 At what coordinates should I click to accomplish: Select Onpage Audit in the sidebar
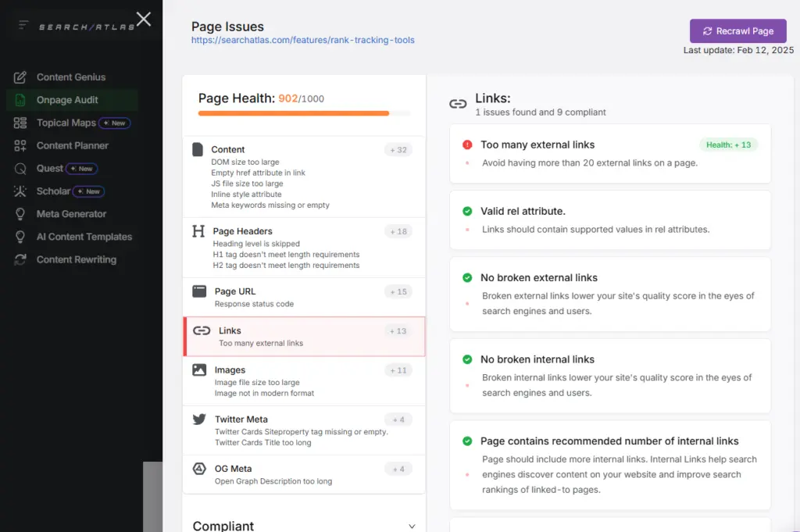click(72, 100)
